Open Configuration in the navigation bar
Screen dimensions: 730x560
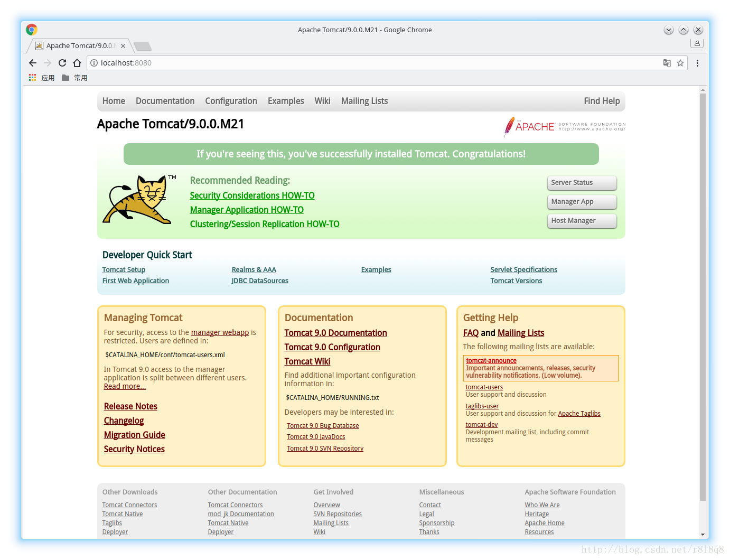[x=231, y=101]
